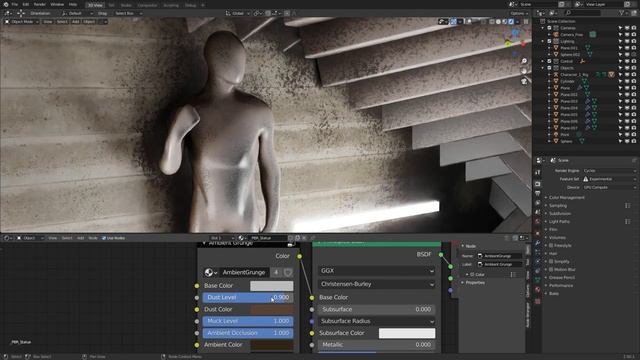The height and width of the screenshot is (360, 640).
Task: Select the Cylinder object in outliner
Action: click(x=567, y=81)
